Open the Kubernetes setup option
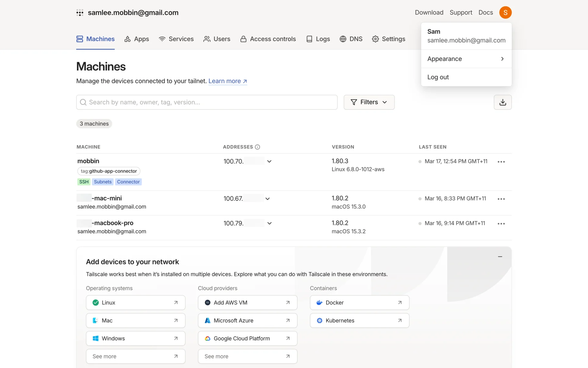The height and width of the screenshot is (368, 588). pos(359,320)
